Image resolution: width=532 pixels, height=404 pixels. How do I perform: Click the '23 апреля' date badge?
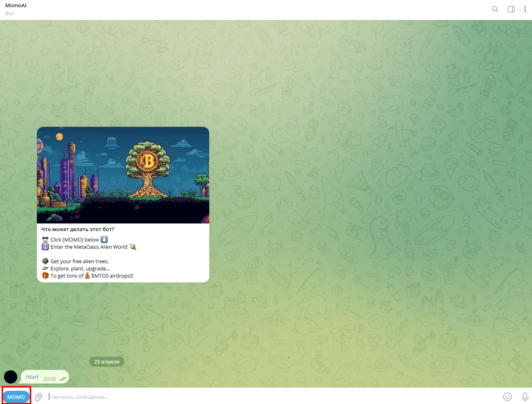click(x=107, y=361)
